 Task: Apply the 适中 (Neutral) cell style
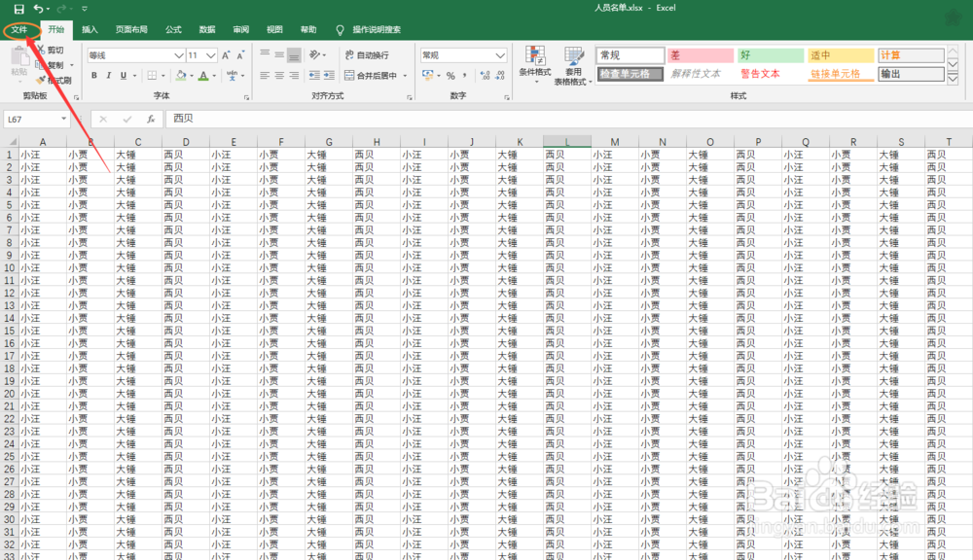click(841, 55)
